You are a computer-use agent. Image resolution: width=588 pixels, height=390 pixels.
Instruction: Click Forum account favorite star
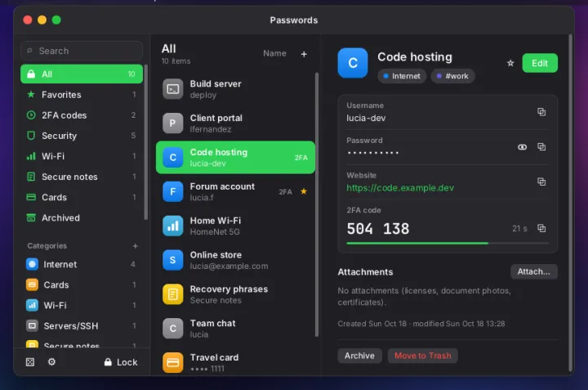pyautogui.click(x=304, y=191)
